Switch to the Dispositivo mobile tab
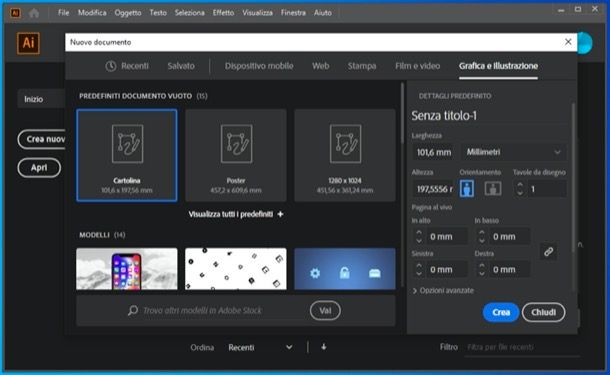 click(259, 66)
